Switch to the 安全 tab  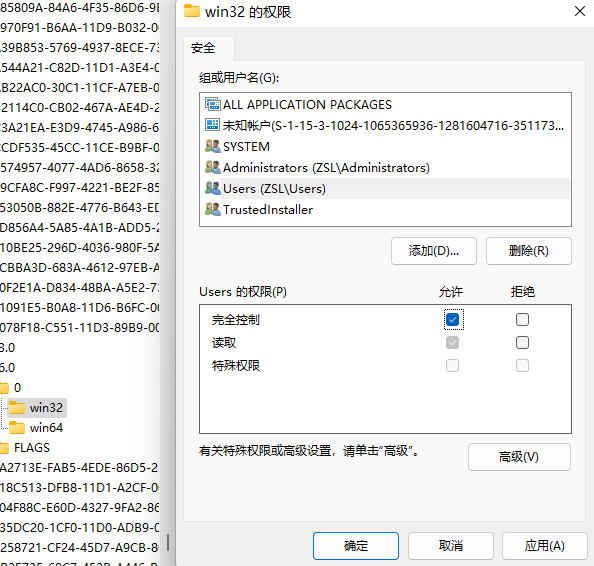coord(203,48)
